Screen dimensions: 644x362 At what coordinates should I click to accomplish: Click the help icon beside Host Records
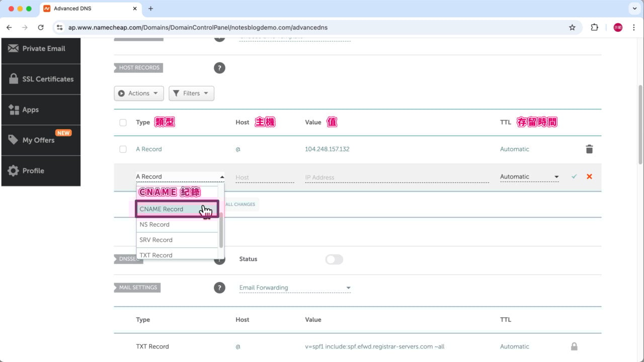point(219,68)
